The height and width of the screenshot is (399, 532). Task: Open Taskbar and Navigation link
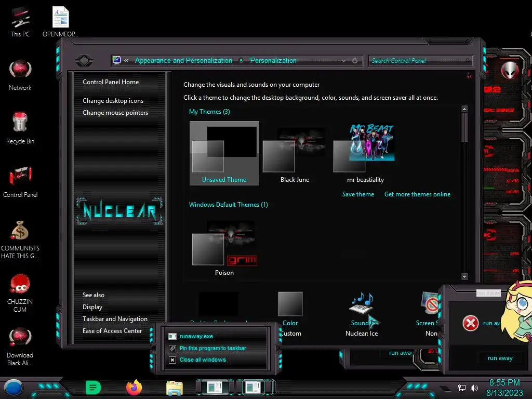click(x=115, y=319)
